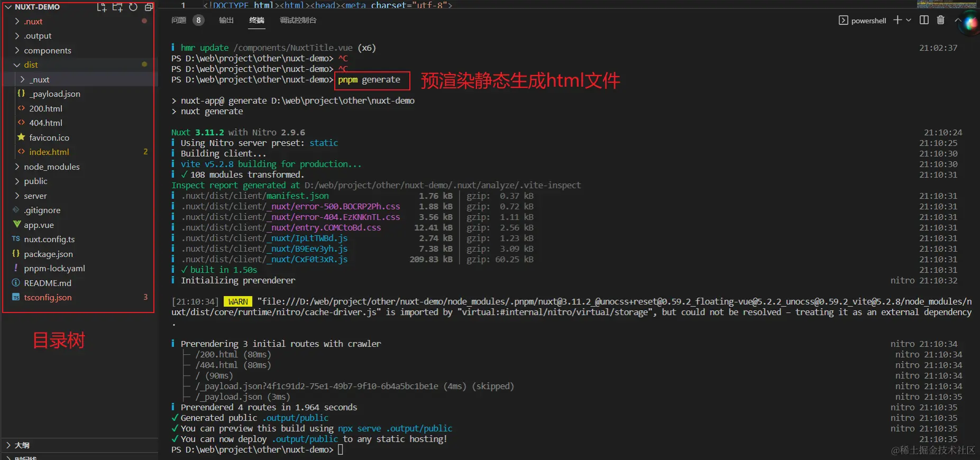Switch to the 输出 output tab
Image resolution: width=980 pixels, height=460 pixels.
tap(226, 20)
